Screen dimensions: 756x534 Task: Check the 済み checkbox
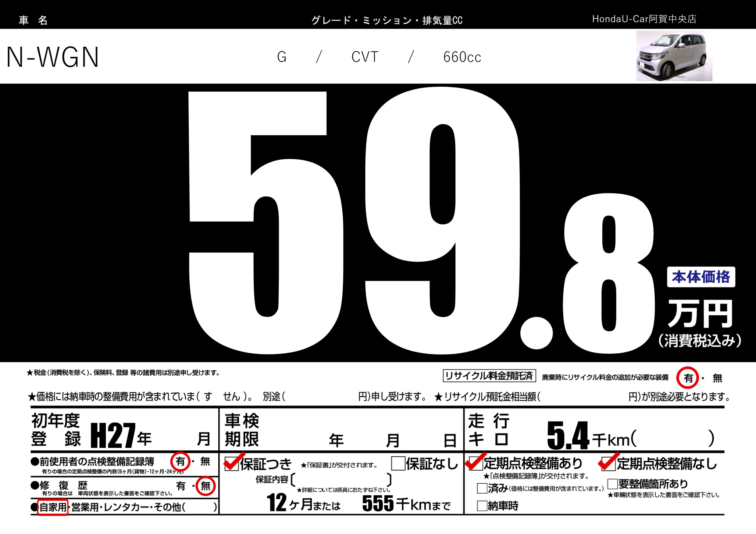[482, 488]
